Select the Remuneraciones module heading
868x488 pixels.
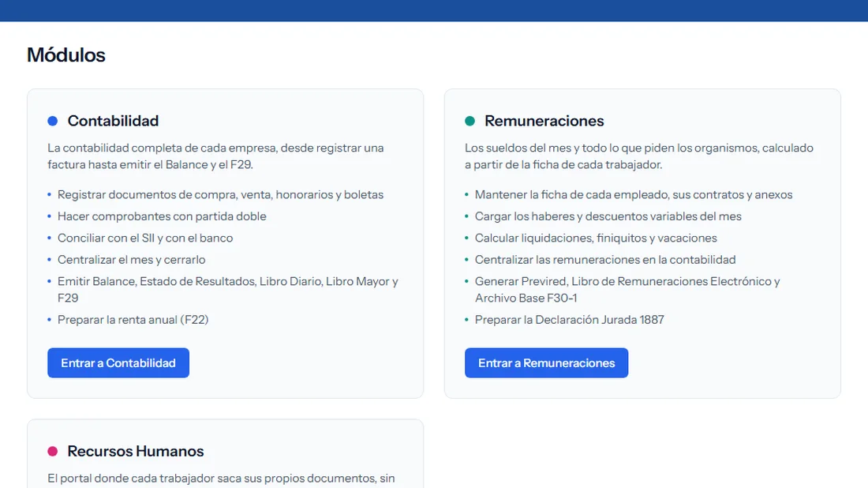point(544,121)
